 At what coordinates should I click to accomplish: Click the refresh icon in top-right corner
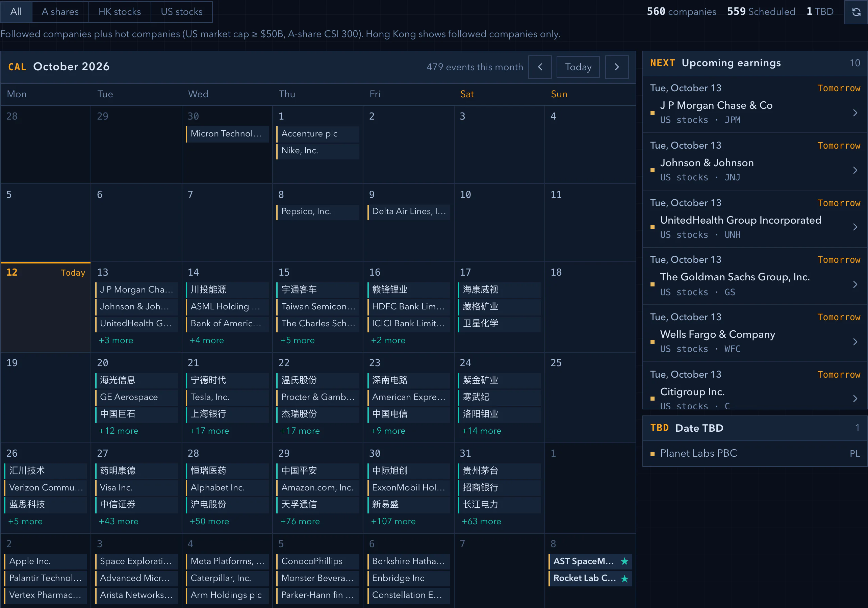856,12
